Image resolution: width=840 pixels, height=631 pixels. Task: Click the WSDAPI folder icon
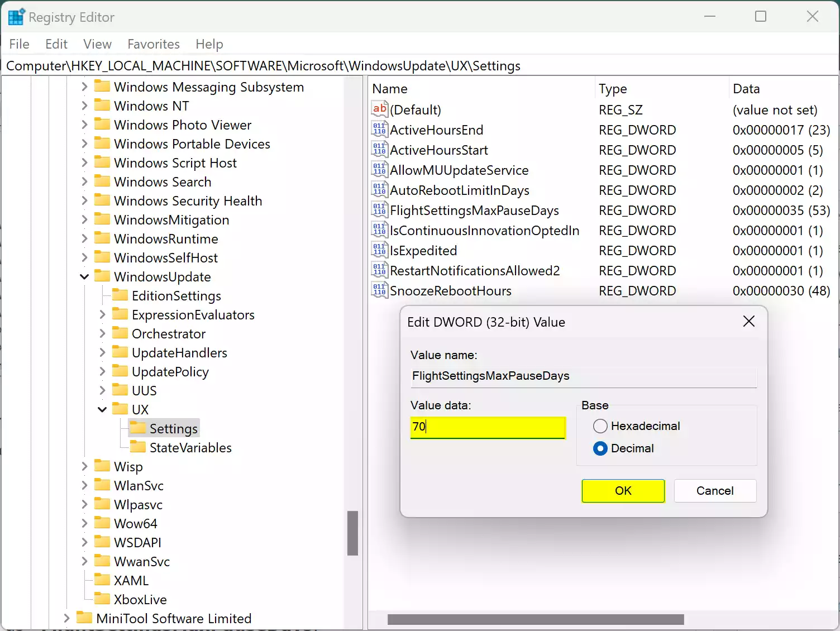pyautogui.click(x=102, y=542)
